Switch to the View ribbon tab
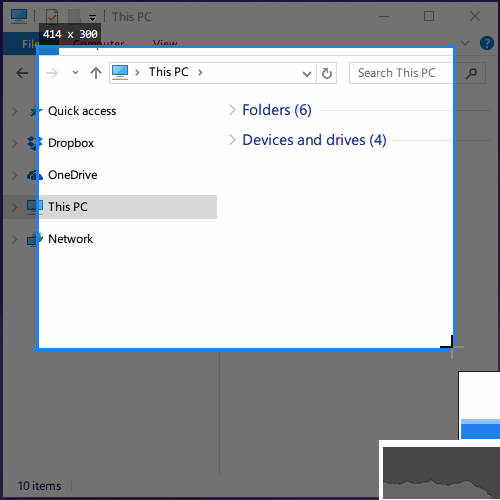Image resolution: width=500 pixels, height=500 pixels. pos(165,43)
